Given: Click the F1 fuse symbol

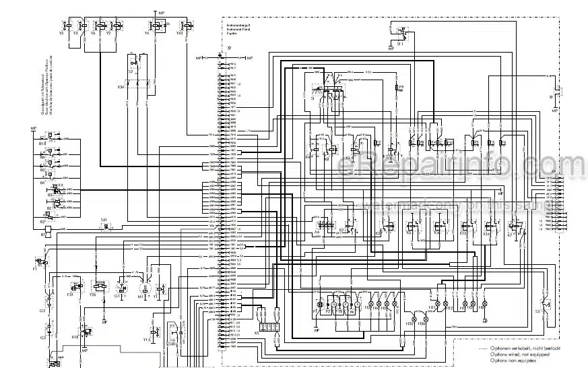Looking at the screenshot, I should pyautogui.click(x=42, y=261).
